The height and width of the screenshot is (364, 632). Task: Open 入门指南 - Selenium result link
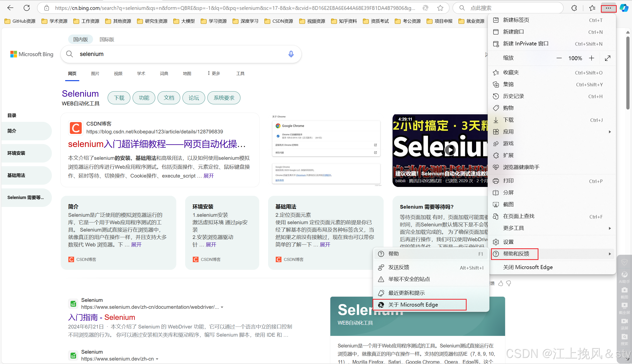(101, 317)
